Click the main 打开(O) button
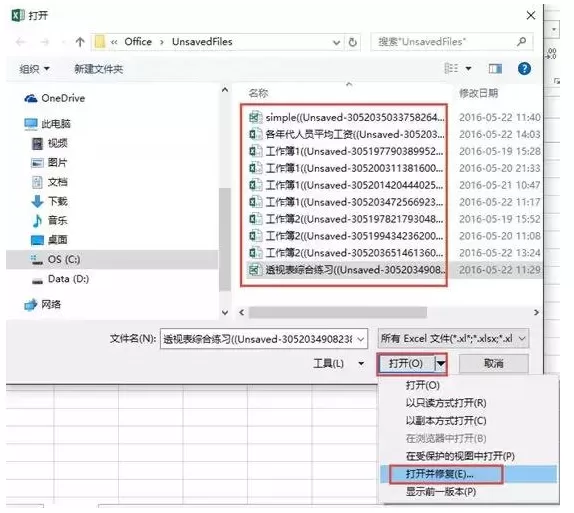 click(406, 364)
